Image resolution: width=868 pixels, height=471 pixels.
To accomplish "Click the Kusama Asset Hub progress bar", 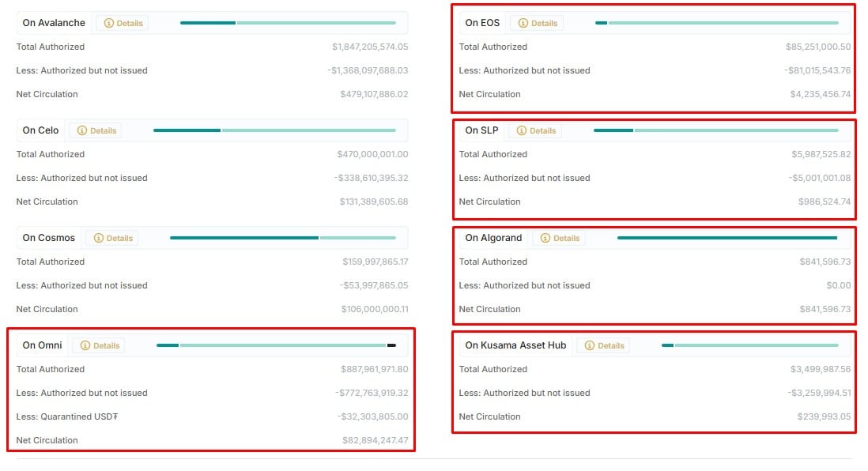I will [750, 345].
